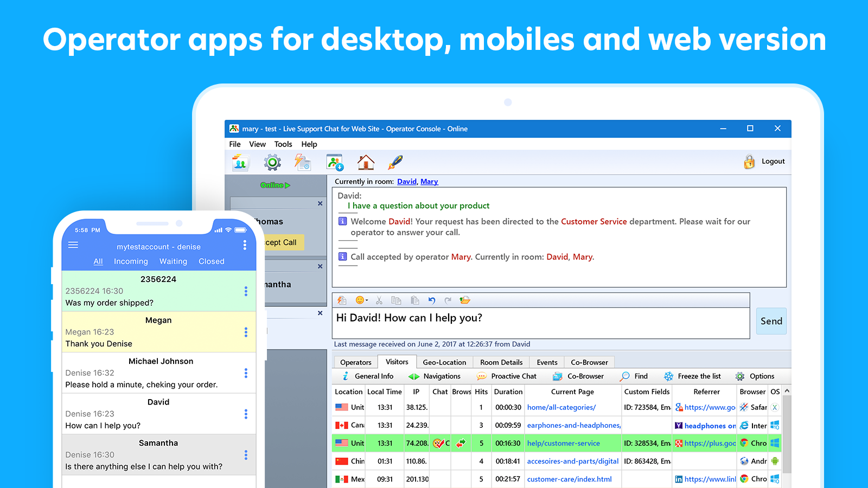Copy selected text in the message editor
Image resolution: width=868 pixels, height=488 pixels.
[x=396, y=300]
